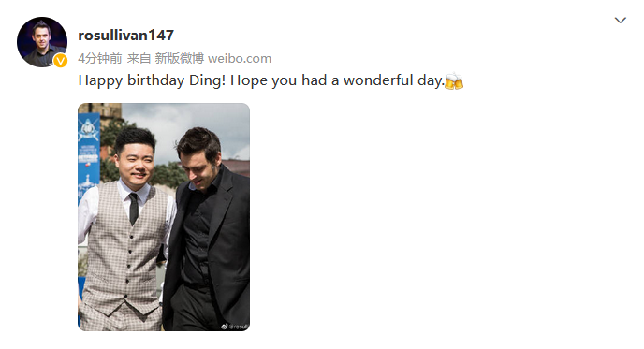644x349 pixels.
Task: Click the blue banner in the photo
Action: tap(88, 165)
